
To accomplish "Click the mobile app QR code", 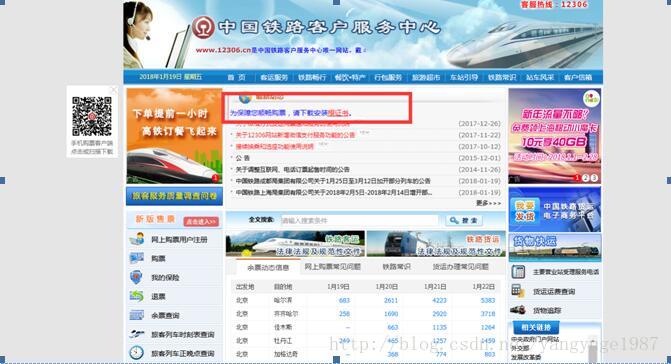I will 92,116.
